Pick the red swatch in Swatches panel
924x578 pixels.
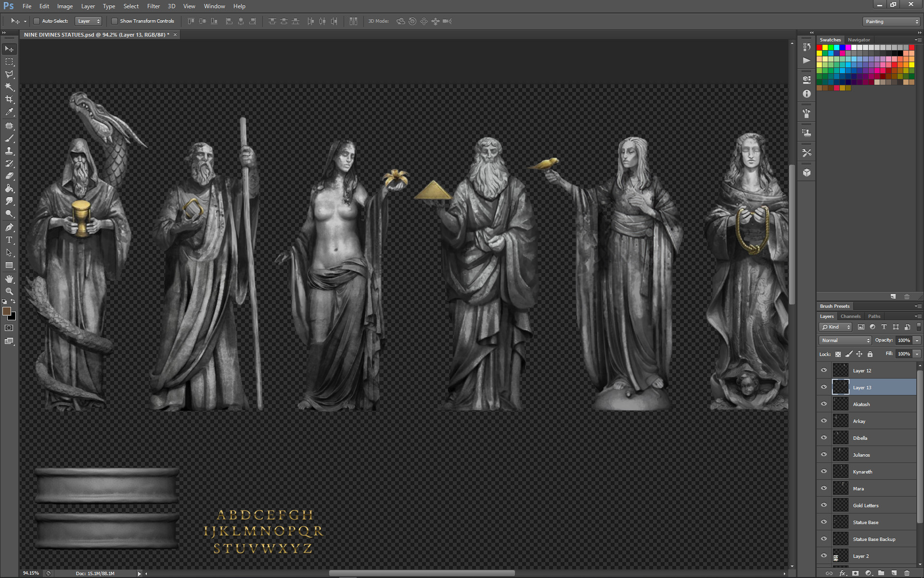point(820,48)
